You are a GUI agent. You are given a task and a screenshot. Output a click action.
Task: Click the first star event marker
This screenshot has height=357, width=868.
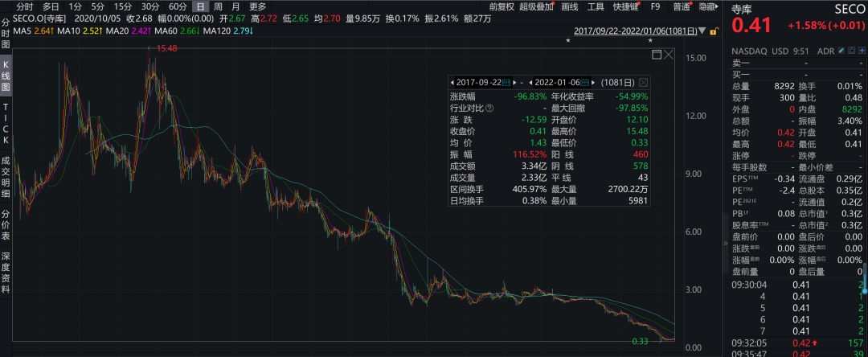[x=567, y=40]
